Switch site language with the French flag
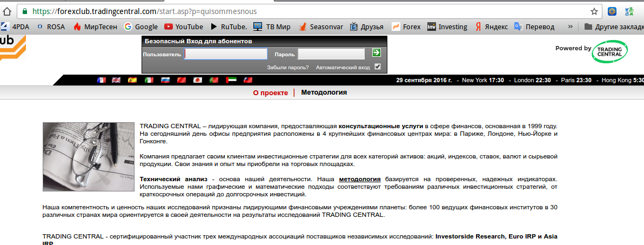The height and width of the screenshot is (245, 644). pos(102,80)
